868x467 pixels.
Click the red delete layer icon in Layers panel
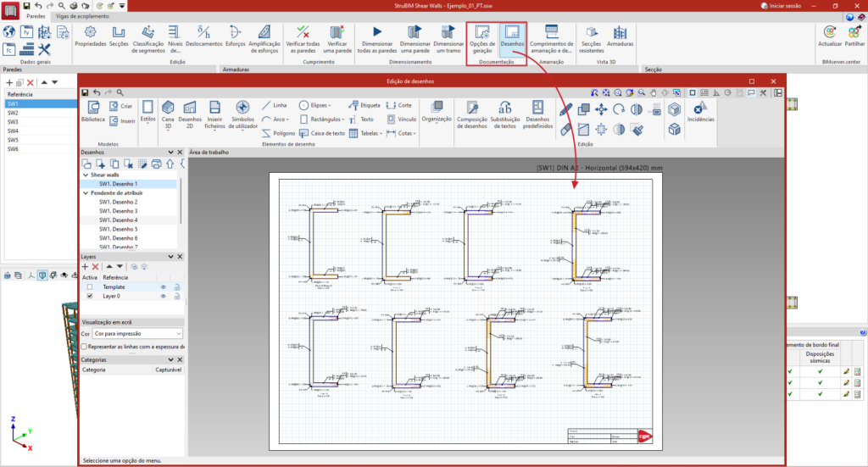[95, 267]
